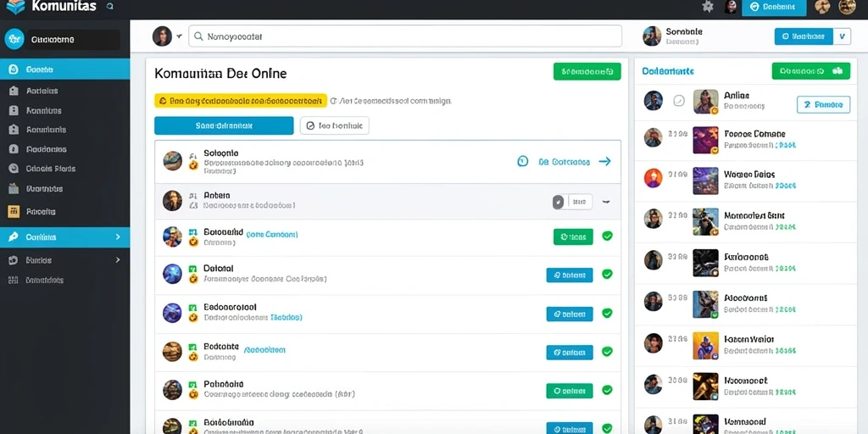Click the round blue avatar icon atop the sidebar
Viewport: 868px width, 434px height.
(14, 39)
